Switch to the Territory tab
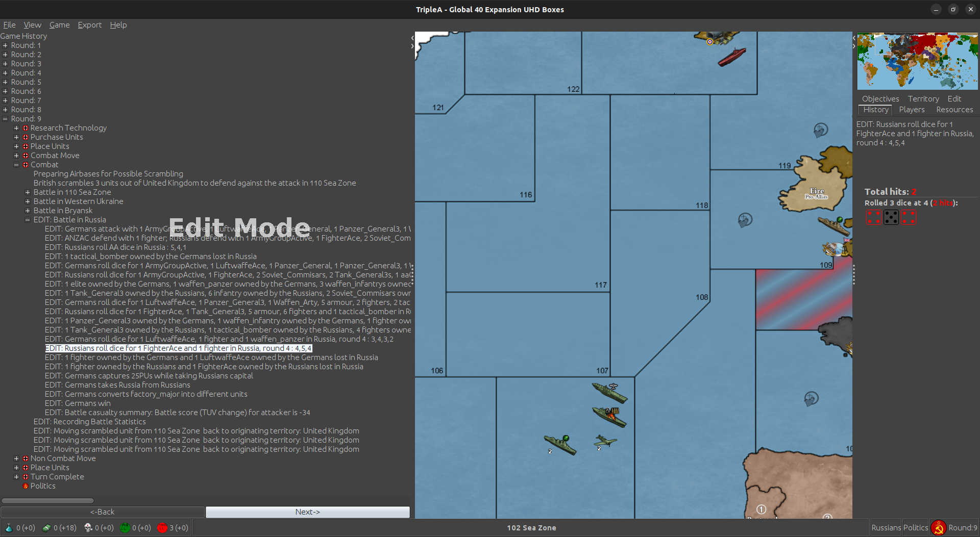Image resolution: width=980 pixels, height=537 pixels. [923, 99]
